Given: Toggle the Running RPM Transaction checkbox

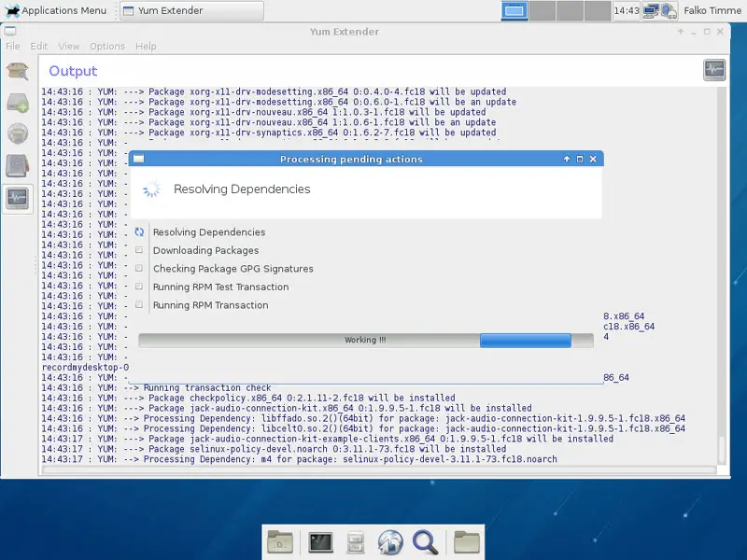Looking at the screenshot, I should pos(139,304).
